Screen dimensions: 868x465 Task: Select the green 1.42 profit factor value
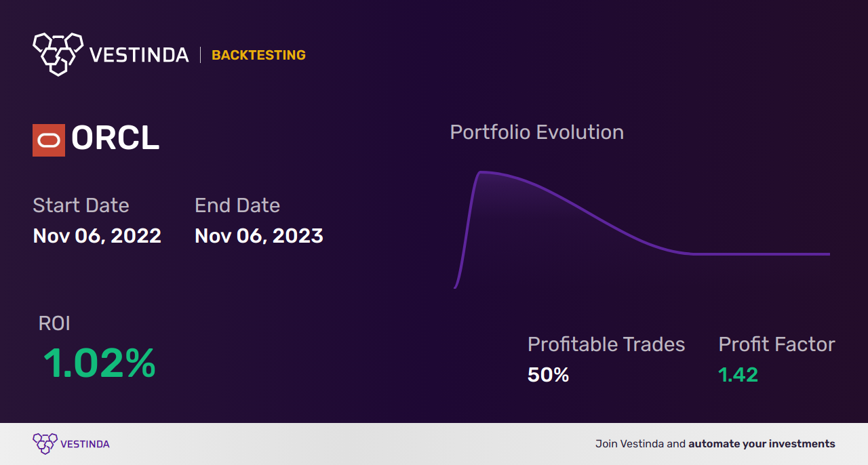tap(738, 375)
